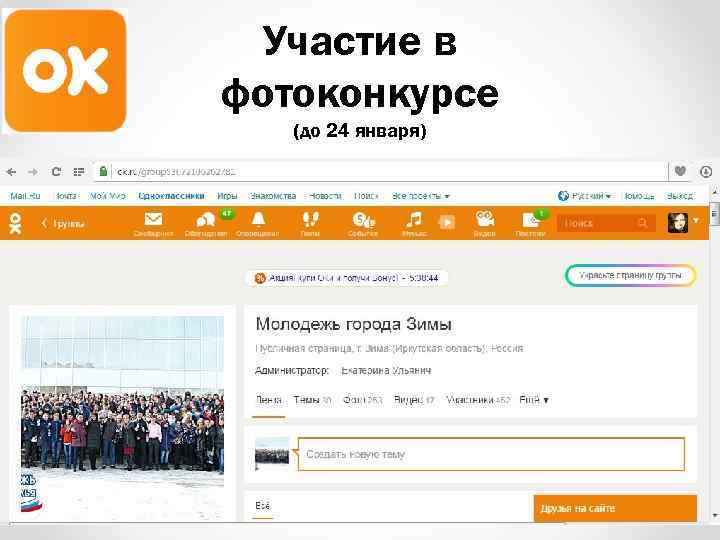Open Музыка note icon
720x540 pixels.
414,224
